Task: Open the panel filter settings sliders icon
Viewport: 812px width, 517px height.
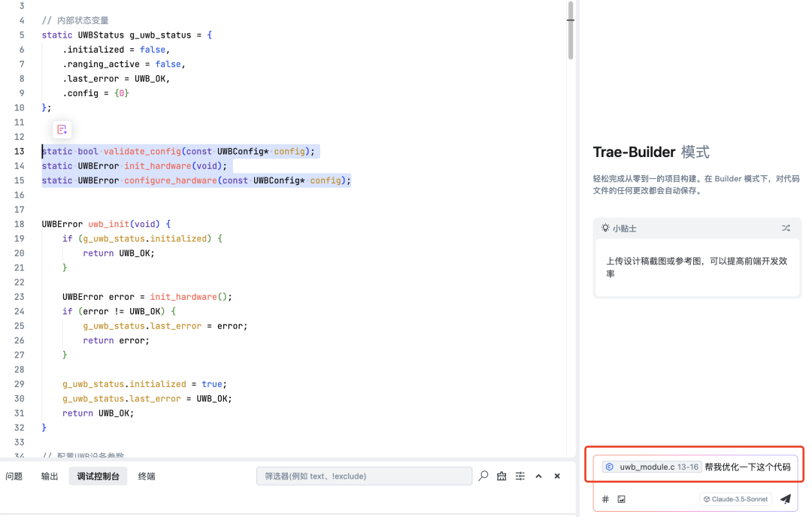Action: coord(520,476)
